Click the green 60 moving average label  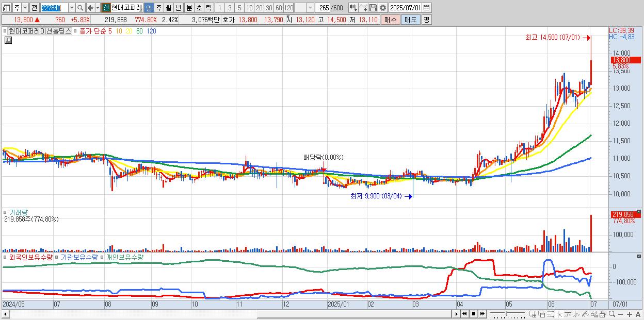[x=139, y=31]
